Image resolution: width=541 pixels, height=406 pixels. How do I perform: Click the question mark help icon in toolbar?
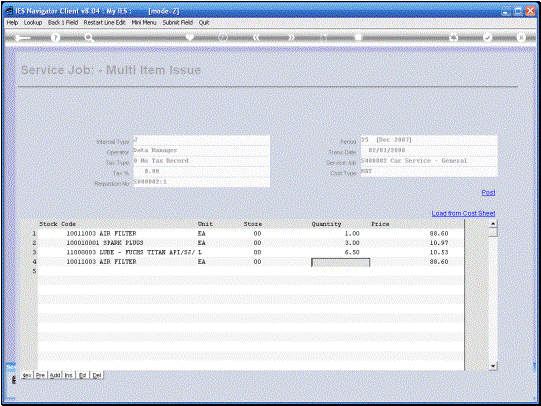tap(55, 37)
